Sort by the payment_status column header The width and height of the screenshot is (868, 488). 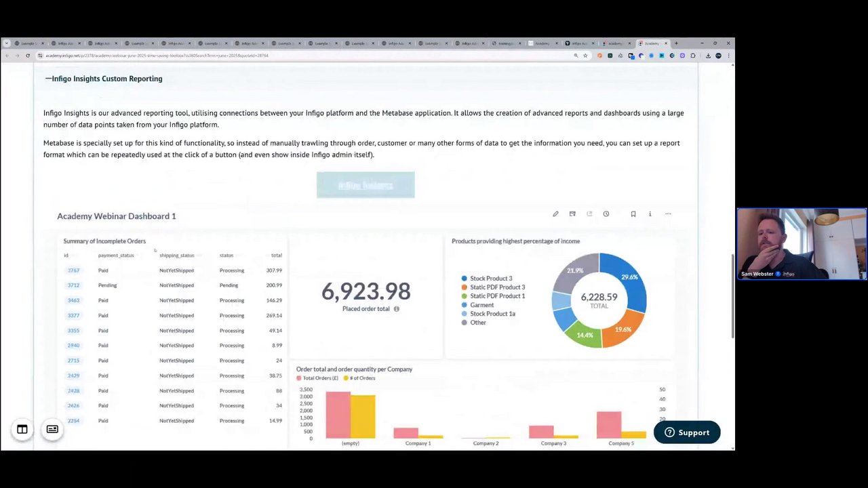click(x=116, y=256)
